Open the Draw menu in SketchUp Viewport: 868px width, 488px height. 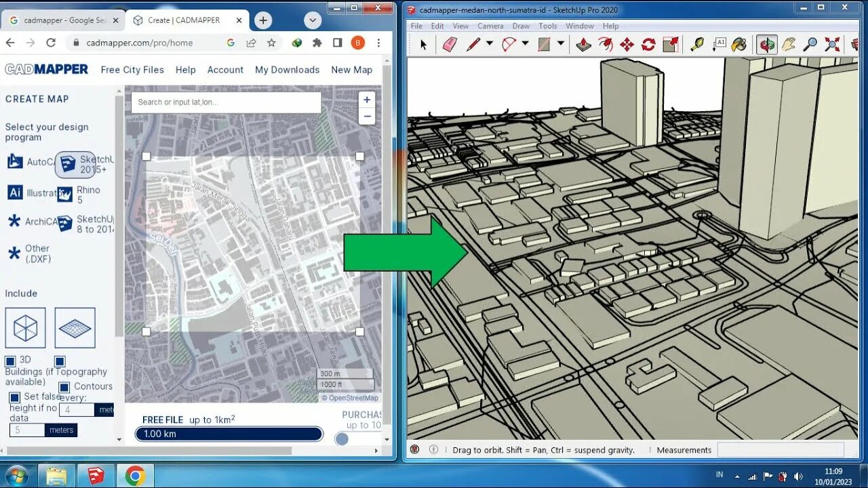[x=521, y=26]
